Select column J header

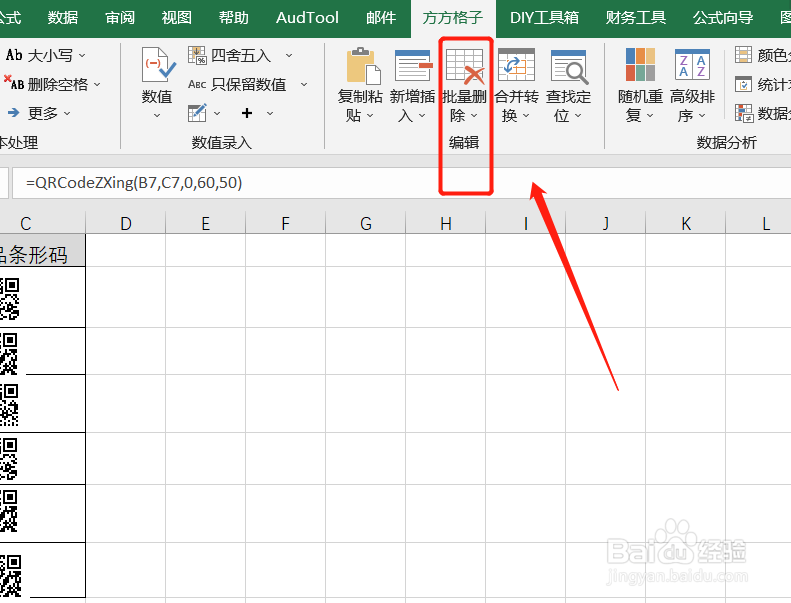[606, 223]
